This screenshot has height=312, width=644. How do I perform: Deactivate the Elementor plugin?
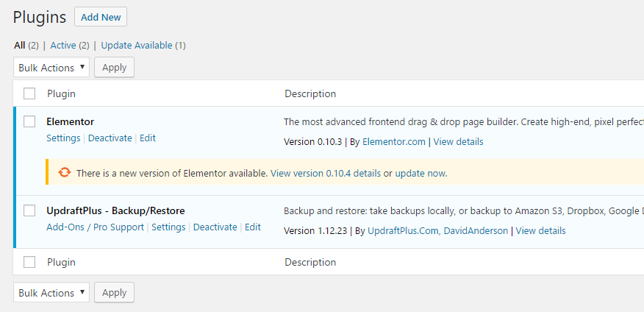pos(110,138)
